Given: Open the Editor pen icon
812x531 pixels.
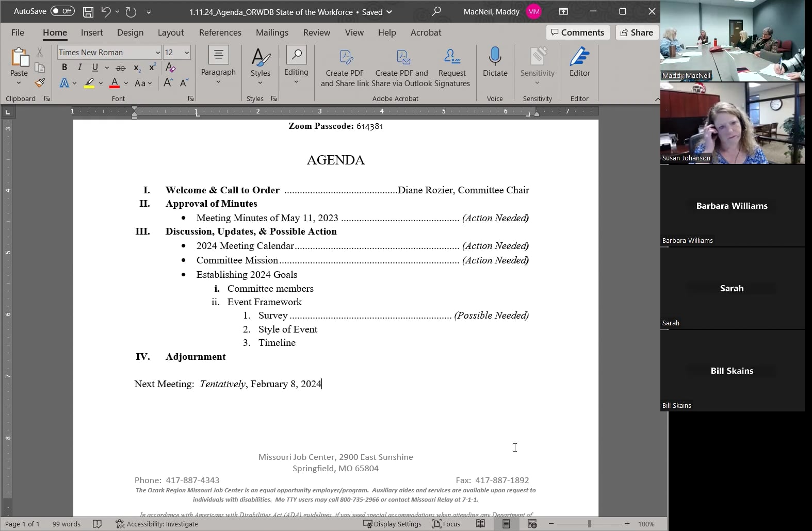Looking at the screenshot, I should click(x=579, y=62).
